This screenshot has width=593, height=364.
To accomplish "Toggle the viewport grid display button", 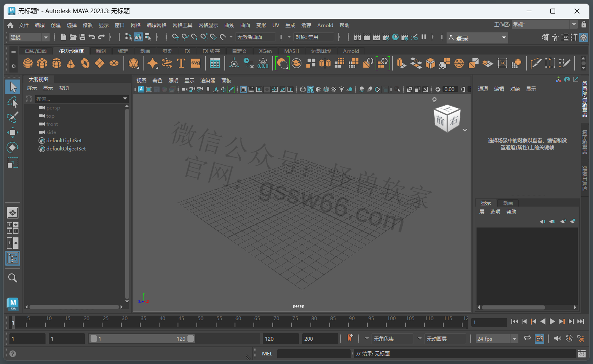I will click(244, 89).
